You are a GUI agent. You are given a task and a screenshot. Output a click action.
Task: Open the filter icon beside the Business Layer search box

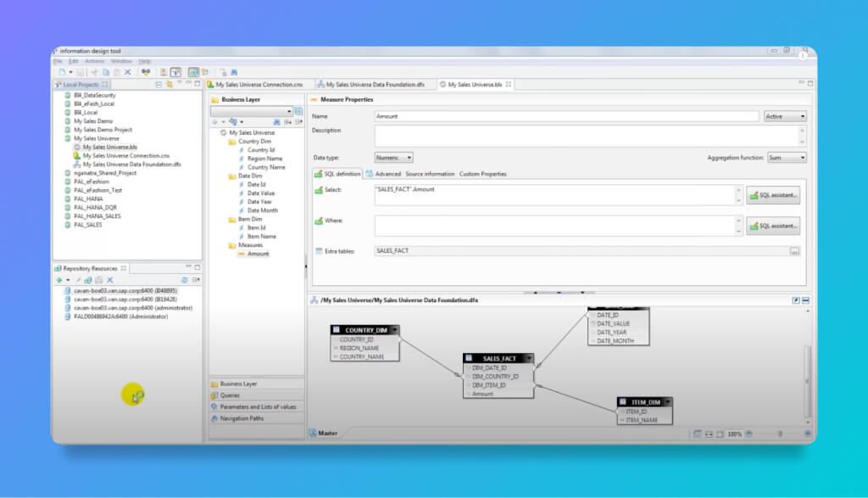tap(299, 111)
